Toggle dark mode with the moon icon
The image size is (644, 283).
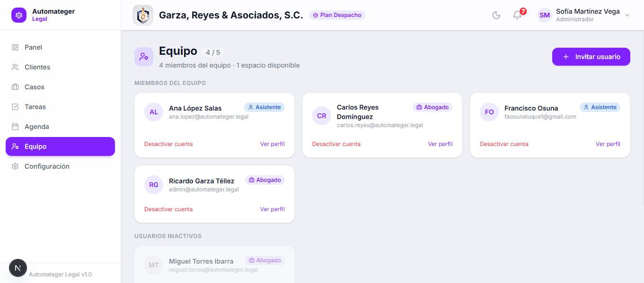(x=496, y=15)
